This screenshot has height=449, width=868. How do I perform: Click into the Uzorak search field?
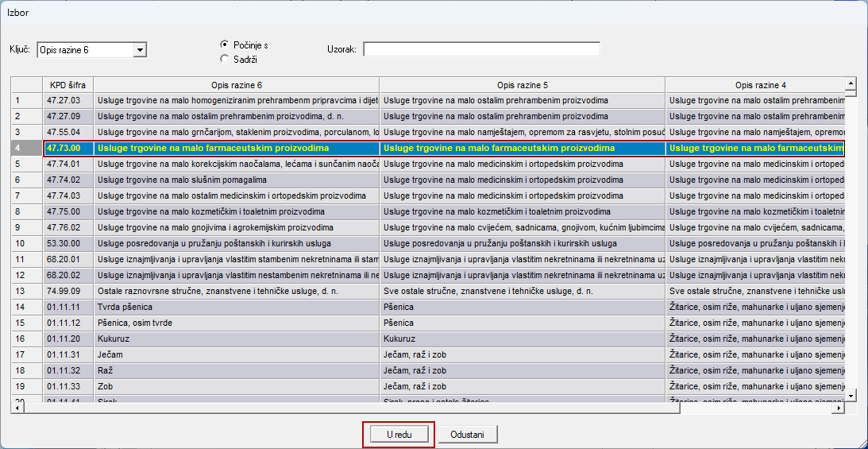(481, 49)
